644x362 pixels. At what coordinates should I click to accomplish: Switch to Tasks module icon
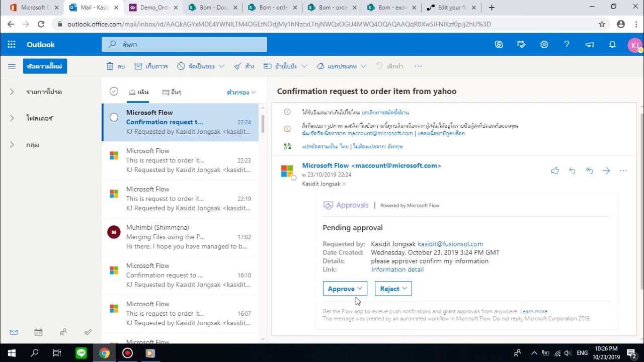coord(88,332)
